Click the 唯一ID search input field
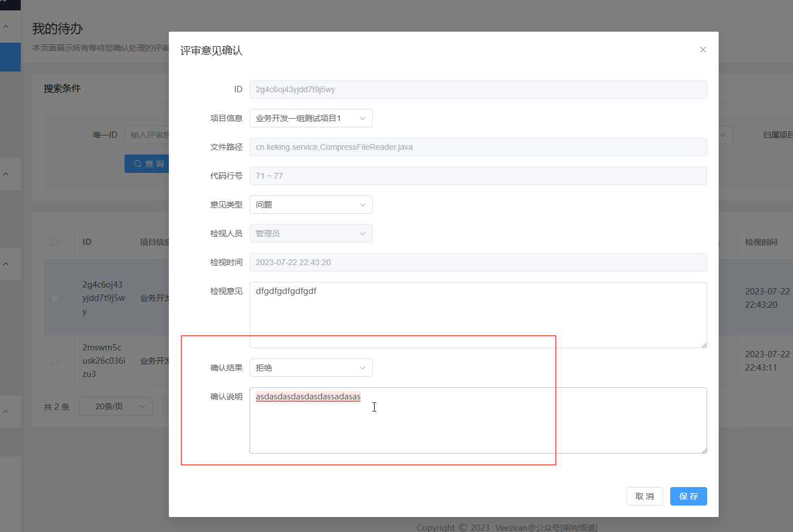The height and width of the screenshot is (532, 793). point(148,135)
